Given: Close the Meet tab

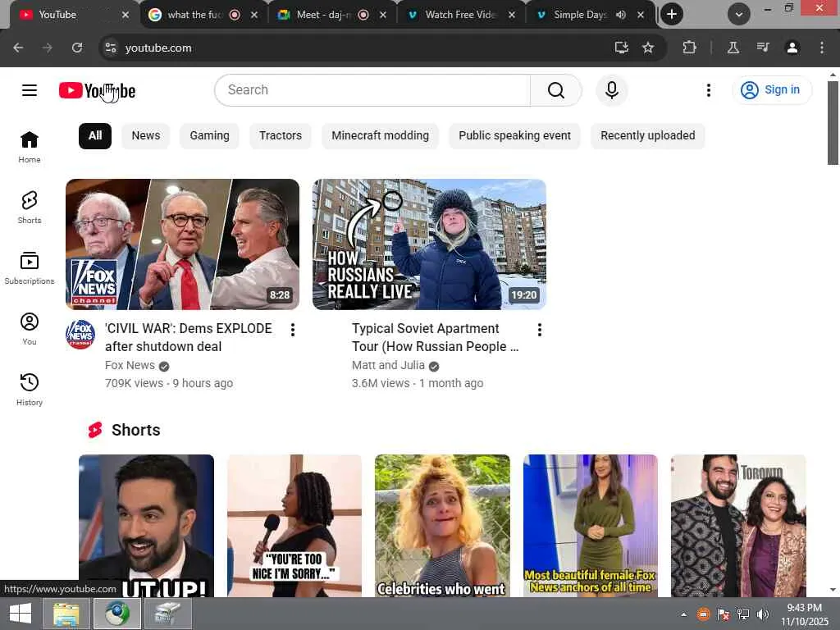Looking at the screenshot, I should (383, 15).
